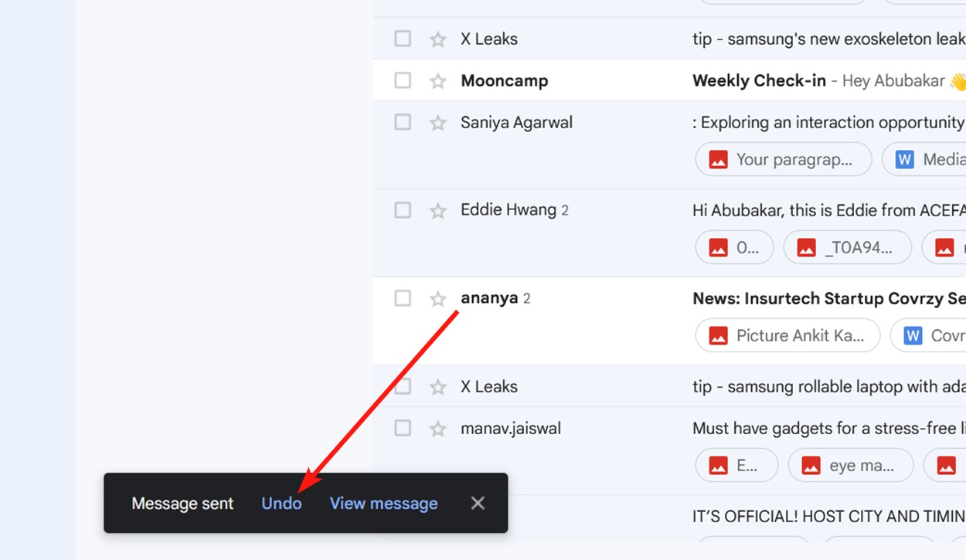Star the Eddie Hwang conversation
Screen dimensions: 966x560
[437, 209]
